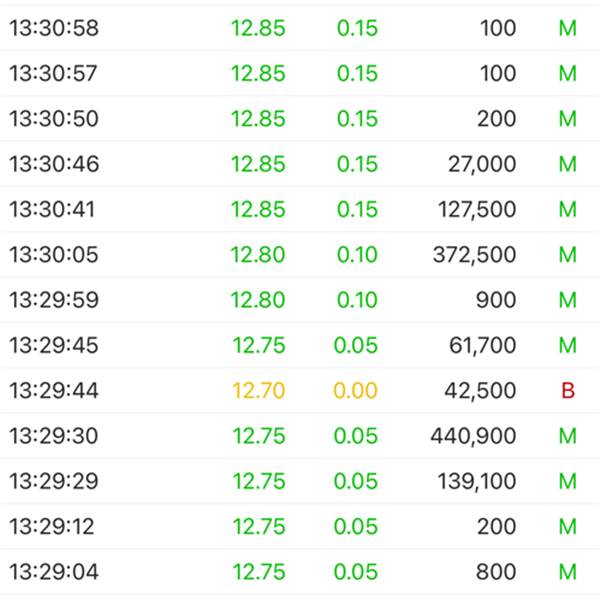The width and height of the screenshot is (600, 600).
Task: Select the 13:30:58 trade row
Action: point(300,28)
